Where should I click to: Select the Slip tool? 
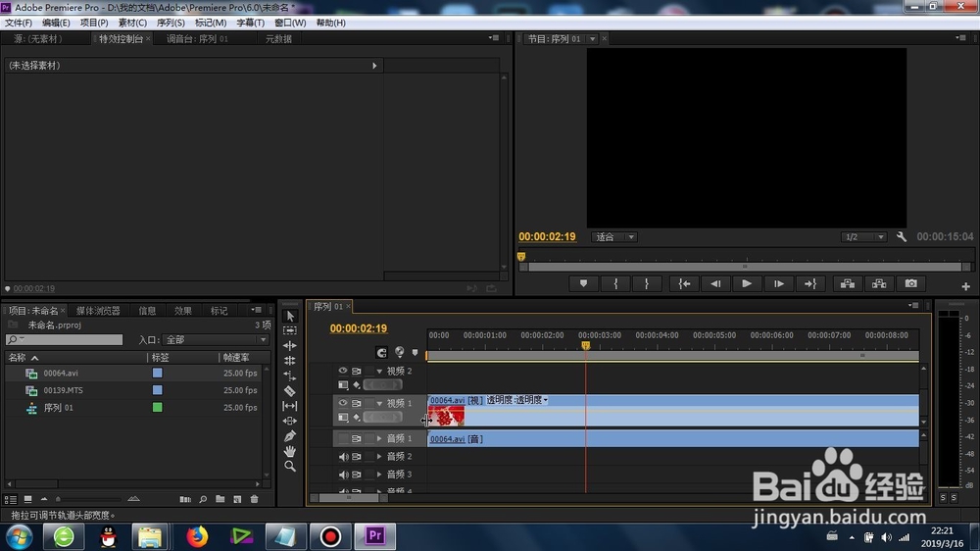pos(290,406)
